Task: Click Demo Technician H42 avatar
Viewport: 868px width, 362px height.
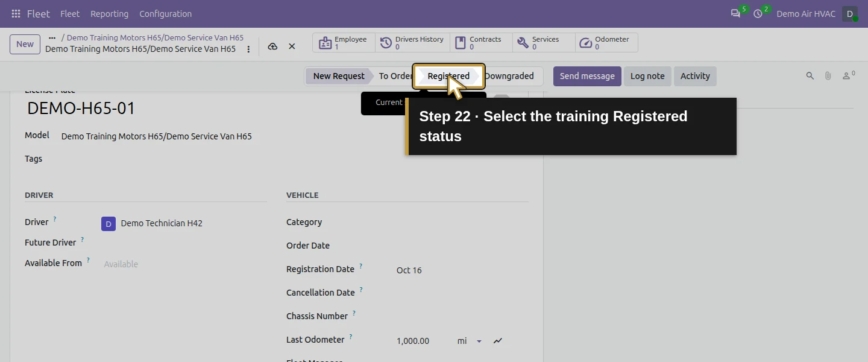Action: coord(108,224)
